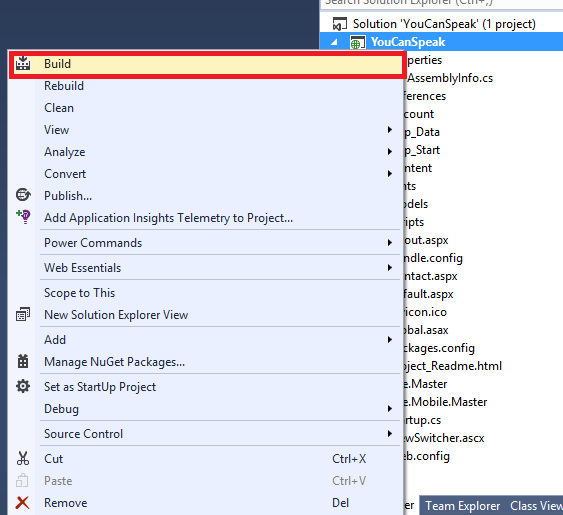This screenshot has width=563, height=515.
Task: Choose Publish... from the menu
Action: [205, 196]
